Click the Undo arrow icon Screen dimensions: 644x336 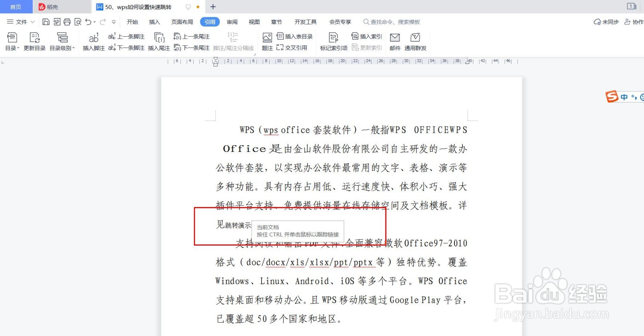88,22
